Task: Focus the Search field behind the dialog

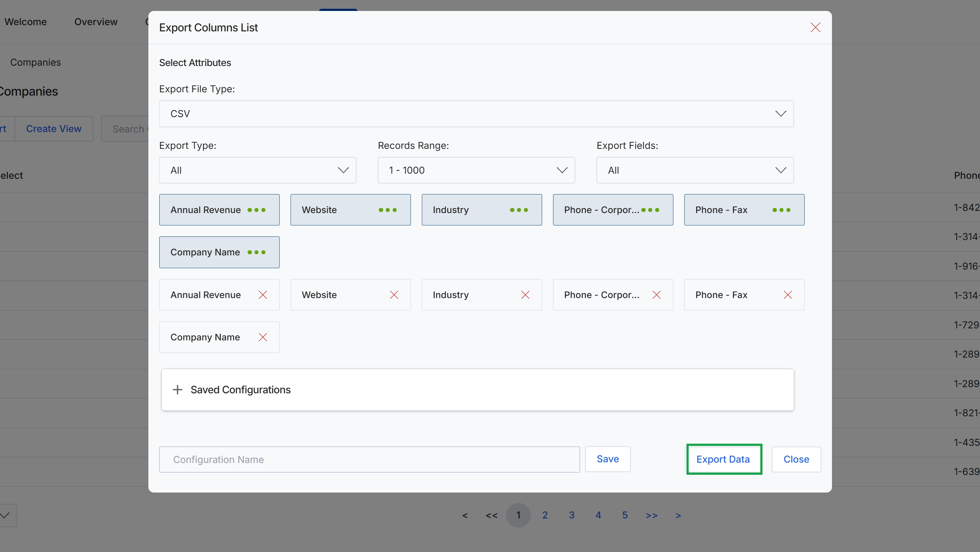Action: [125, 129]
